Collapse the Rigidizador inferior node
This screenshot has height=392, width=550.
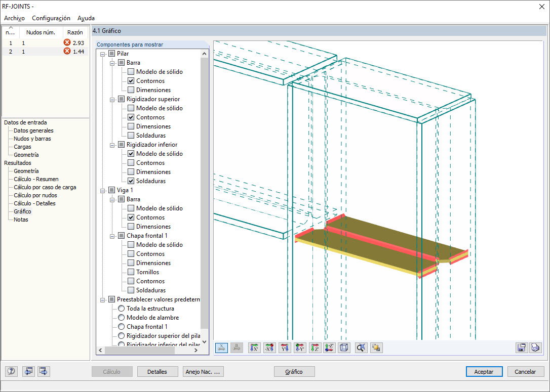[x=112, y=145]
